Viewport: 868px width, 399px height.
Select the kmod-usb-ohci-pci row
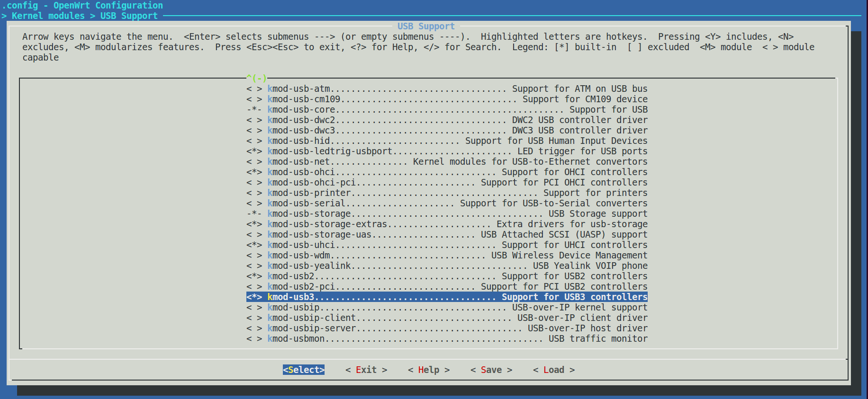point(447,183)
